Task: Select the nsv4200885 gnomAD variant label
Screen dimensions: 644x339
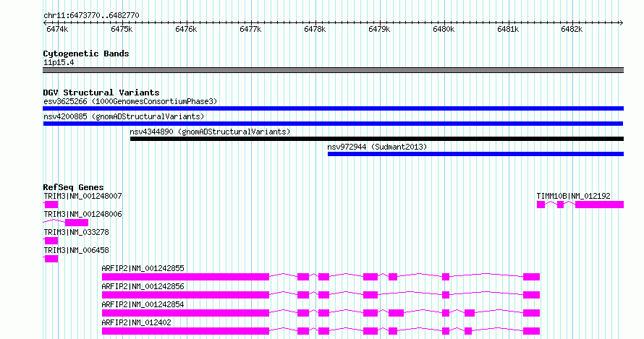Action: tap(124, 116)
